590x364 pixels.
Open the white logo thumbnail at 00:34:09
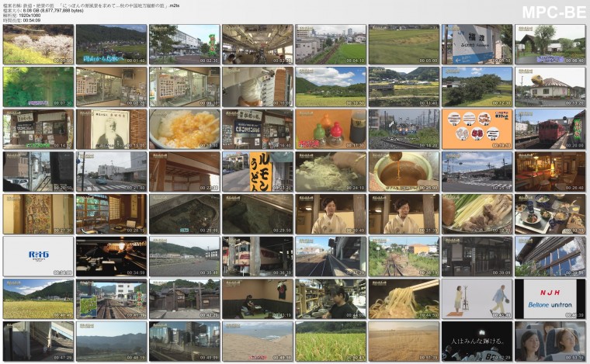(x=38, y=256)
